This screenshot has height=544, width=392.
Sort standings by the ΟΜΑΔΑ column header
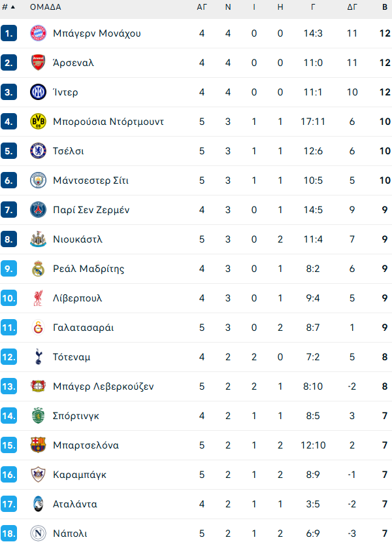pos(46,7)
